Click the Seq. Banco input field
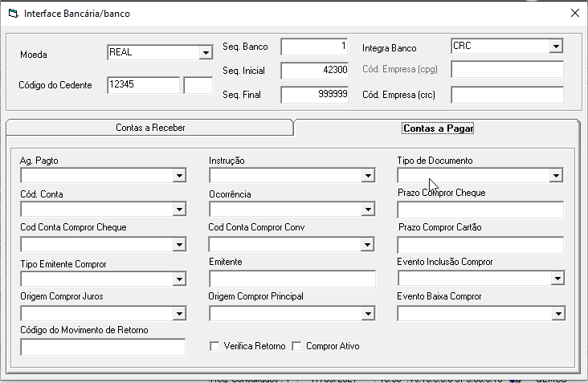The height and width of the screenshot is (383, 588). coord(314,47)
